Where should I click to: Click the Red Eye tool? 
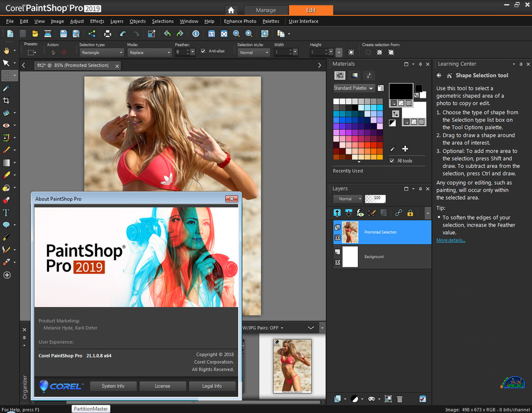pos(7,125)
